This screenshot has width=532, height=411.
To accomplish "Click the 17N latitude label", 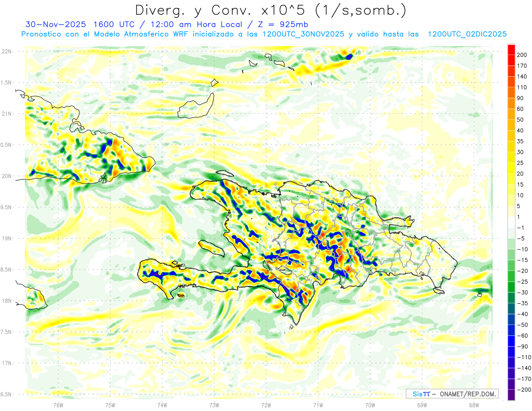I will coord(6,363).
